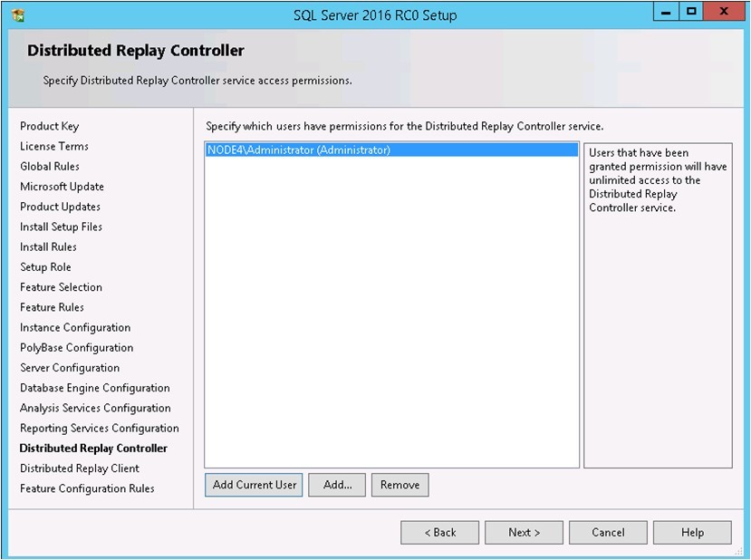The height and width of the screenshot is (560, 751).
Task: Cancel the SQL Server setup
Action: [608, 532]
